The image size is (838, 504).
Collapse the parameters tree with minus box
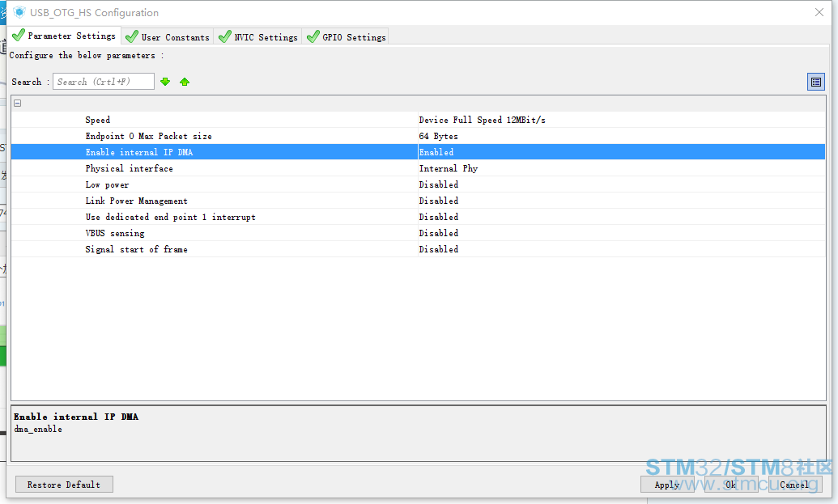pyautogui.click(x=18, y=103)
